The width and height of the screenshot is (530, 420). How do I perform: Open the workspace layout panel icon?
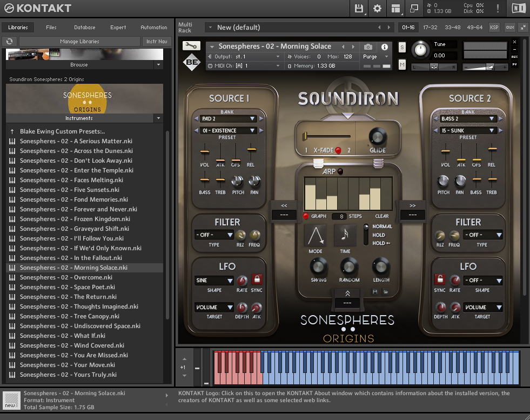(395, 8)
